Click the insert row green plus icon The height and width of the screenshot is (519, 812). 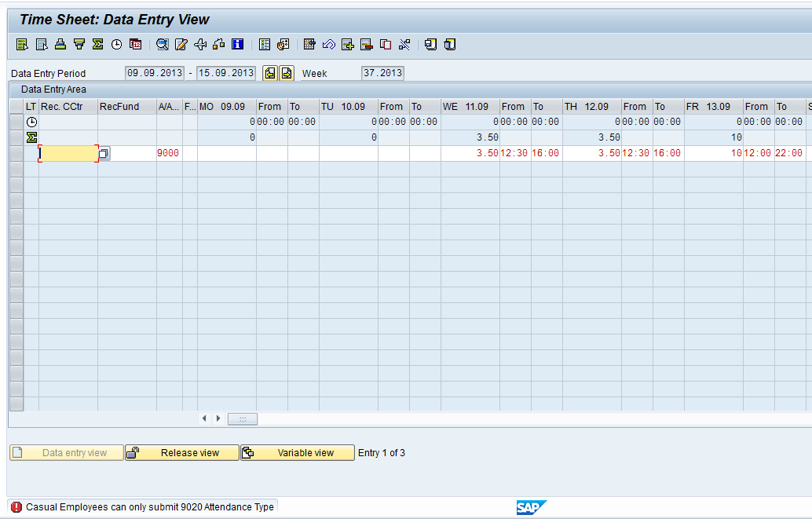click(347, 45)
